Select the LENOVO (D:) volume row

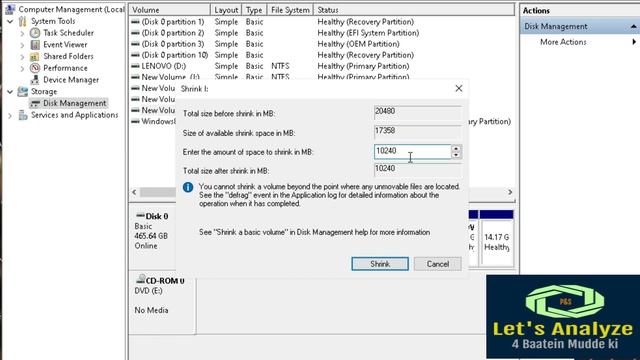pyautogui.click(x=322, y=66)
